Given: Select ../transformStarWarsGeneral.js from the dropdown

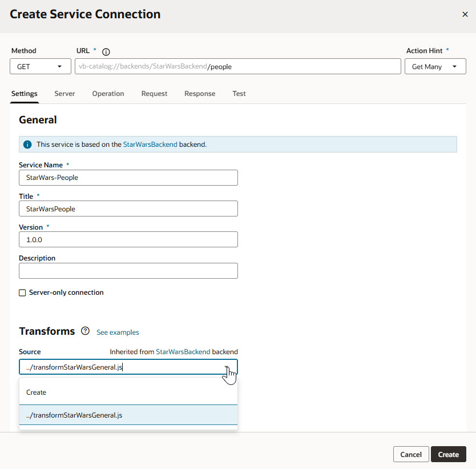Looking at the screenshot, I should click(73, 415).
